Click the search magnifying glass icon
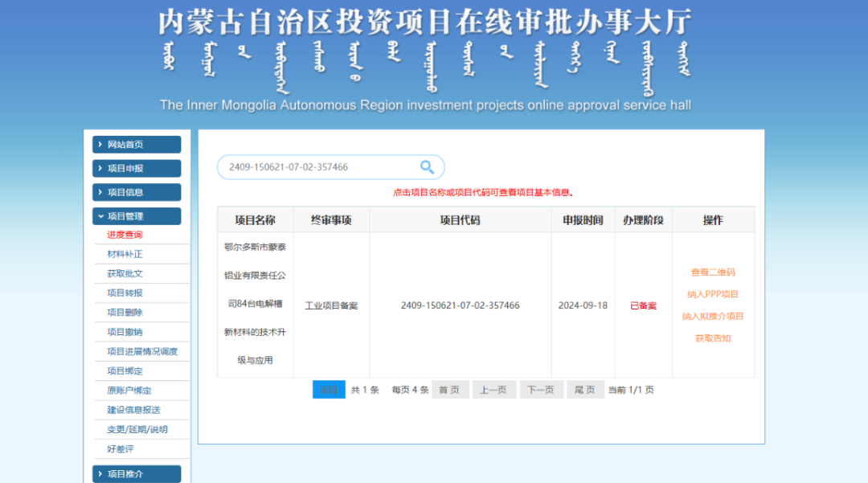Viewport: 868px width, 483px height. 427,166
